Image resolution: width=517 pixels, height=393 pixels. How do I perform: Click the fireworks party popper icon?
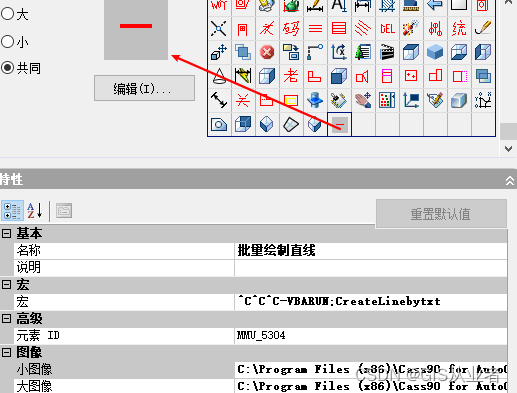[411, 29]
